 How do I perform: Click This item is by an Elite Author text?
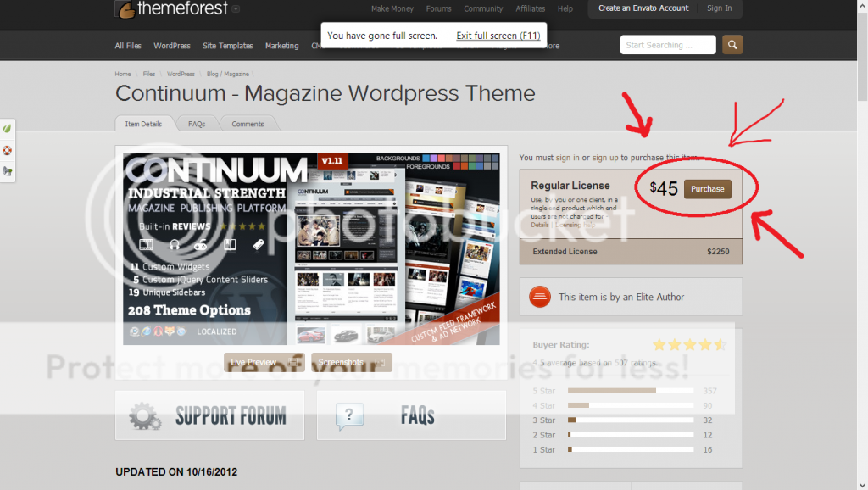pos(621,298)
